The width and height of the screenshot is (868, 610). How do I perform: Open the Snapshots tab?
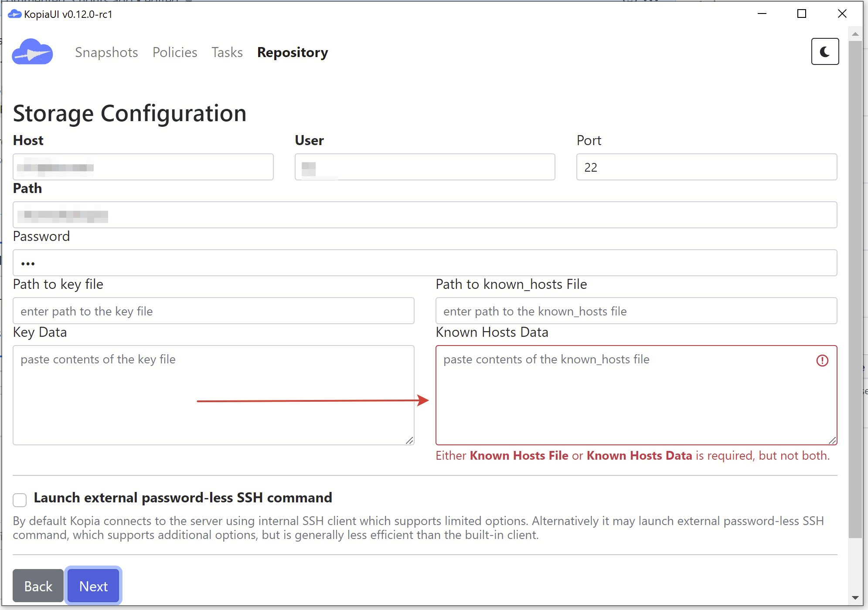point(106,52)
